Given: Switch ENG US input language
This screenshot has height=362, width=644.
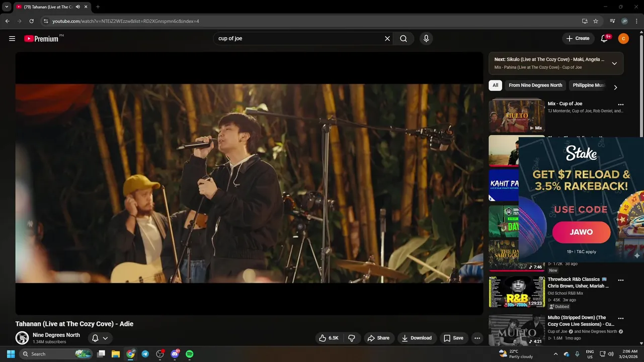Looking at the screenshot, I should [590, 354].
